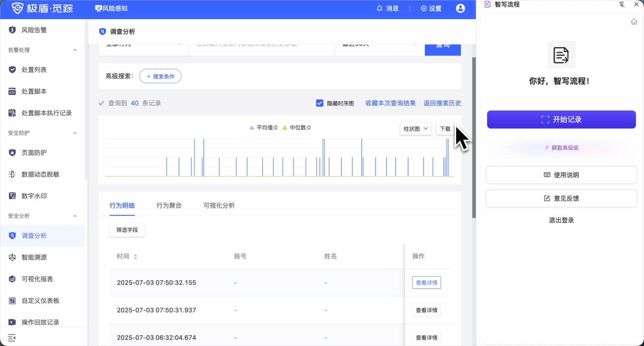The width and height of the screenshot is (644, 346).
Task: Click the user avatar icon in header
Action: 460,8
